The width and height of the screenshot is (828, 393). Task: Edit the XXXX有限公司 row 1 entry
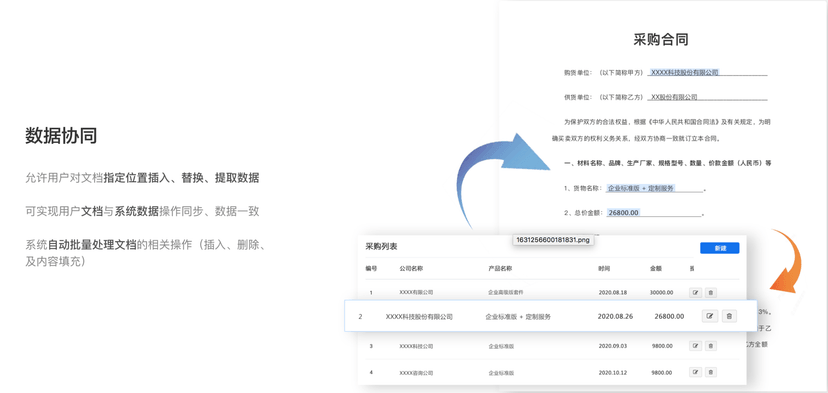point(695,292)
